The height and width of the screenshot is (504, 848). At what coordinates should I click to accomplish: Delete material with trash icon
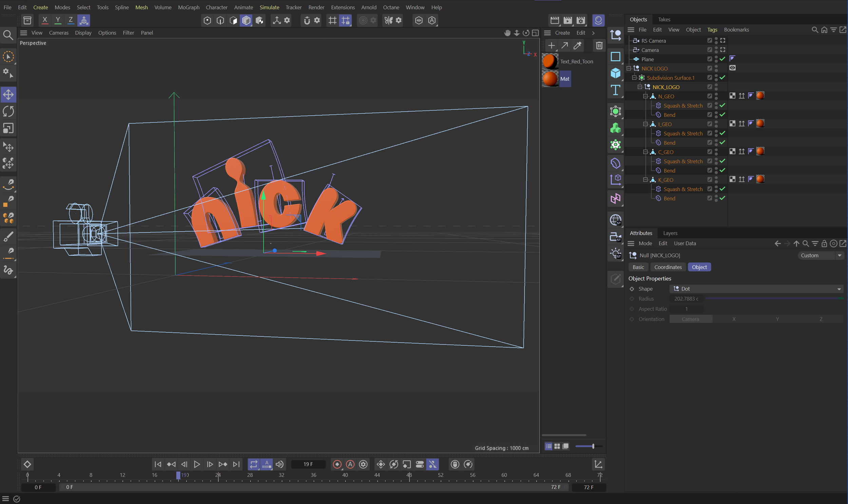[599, 45]
